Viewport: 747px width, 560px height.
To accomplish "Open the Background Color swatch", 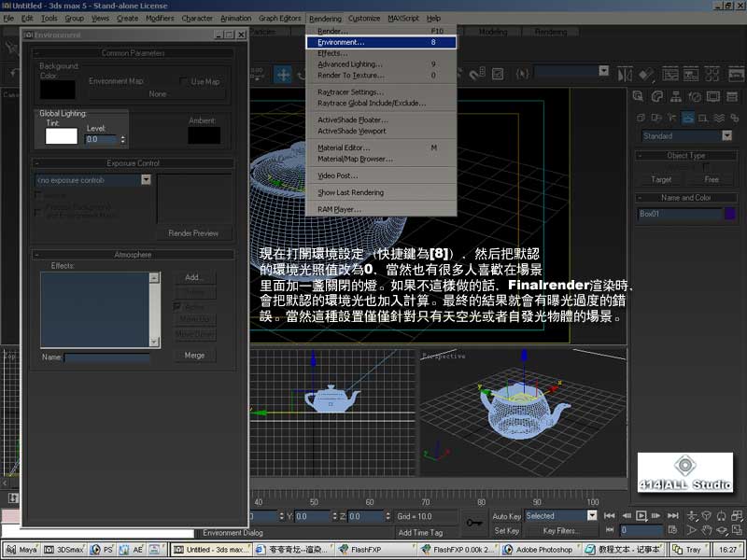I will (58, 90).
